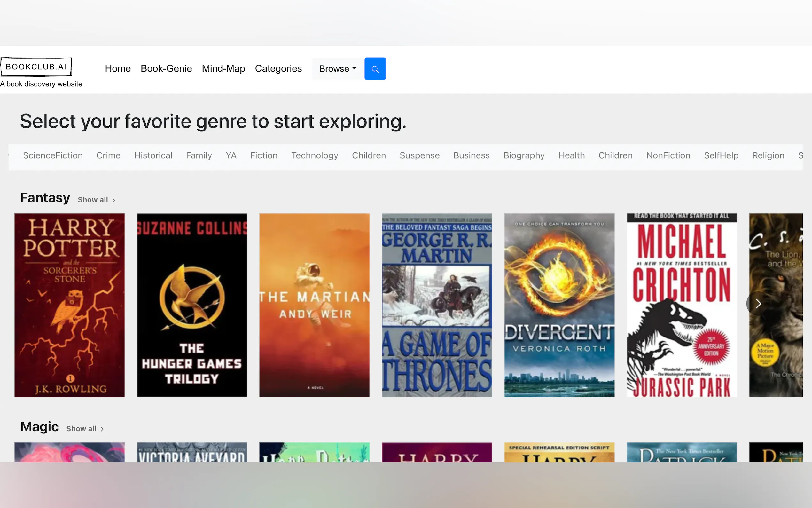
Task: Click the carousel next arrow
Action: click(758, 304)
